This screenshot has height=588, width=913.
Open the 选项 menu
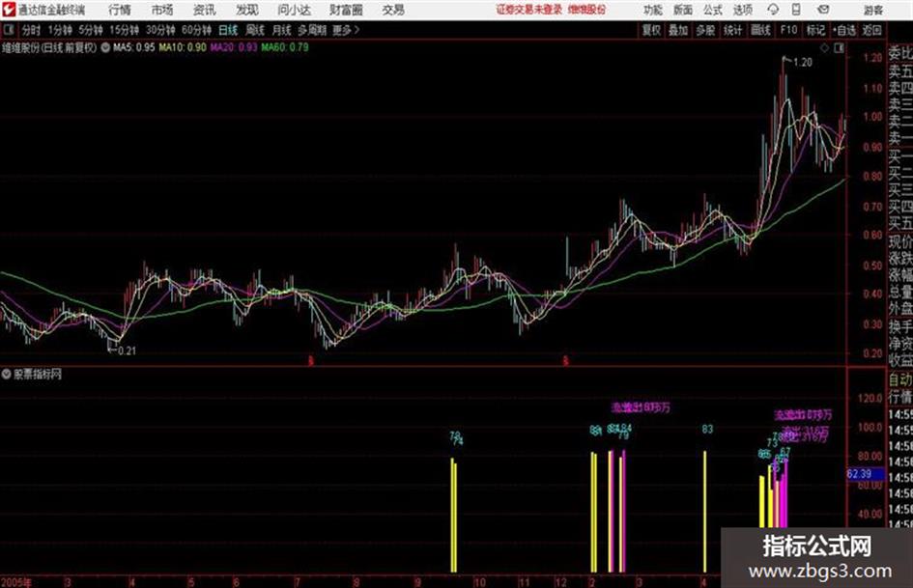742,10
